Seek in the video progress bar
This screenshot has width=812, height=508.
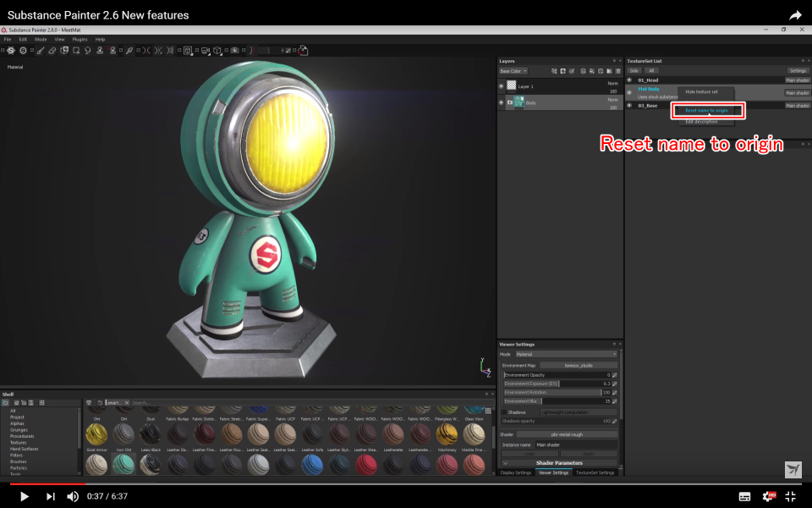tap(406, 483)
